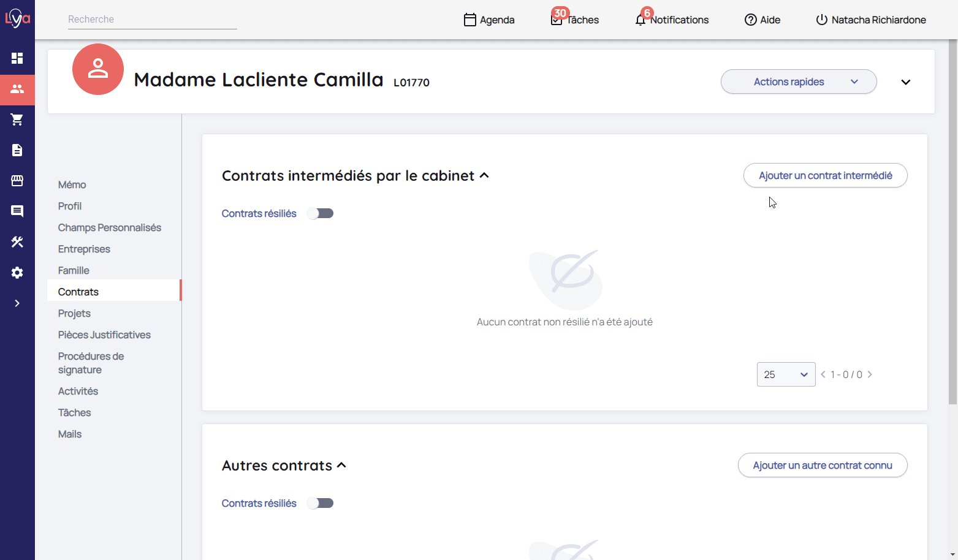Screen dimensions: 958x560
Task: Open the Activités section
Action: pos(78,391)
